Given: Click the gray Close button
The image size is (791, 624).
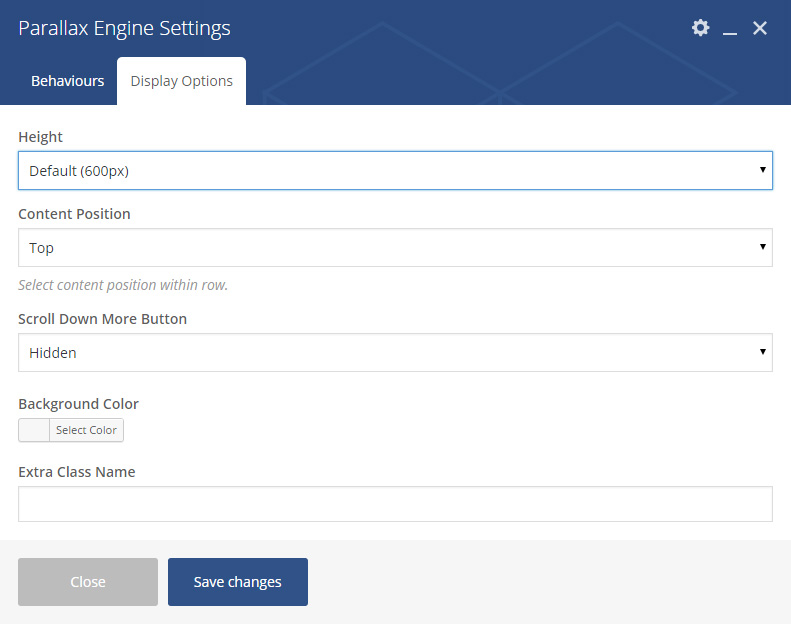Looking at the screenshot, I should (x=88, y=582).
